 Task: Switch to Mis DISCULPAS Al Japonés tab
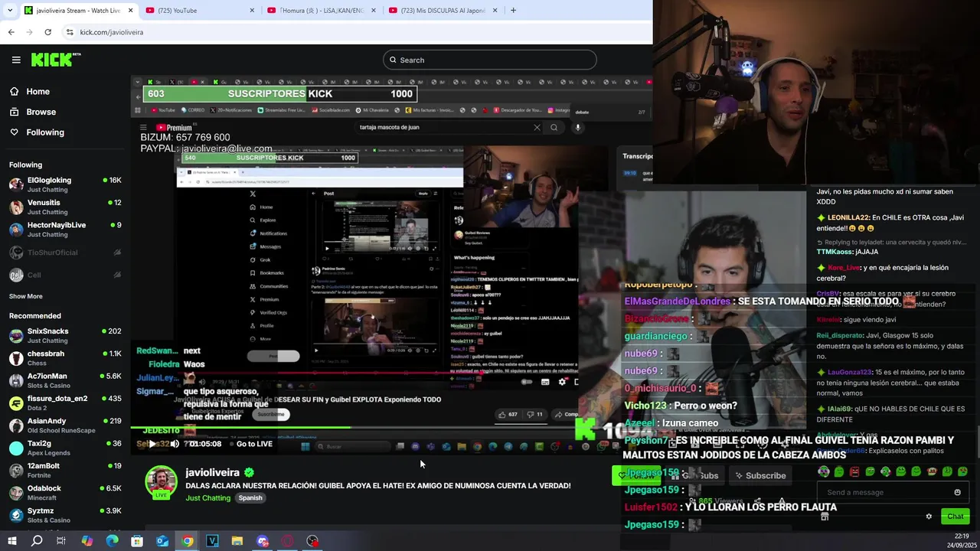pos(443,10)
